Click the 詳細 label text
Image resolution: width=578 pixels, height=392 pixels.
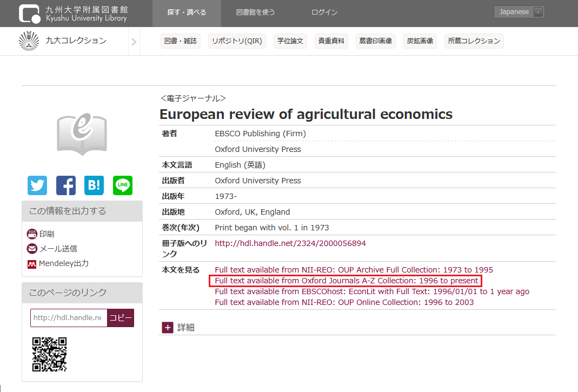186,328
